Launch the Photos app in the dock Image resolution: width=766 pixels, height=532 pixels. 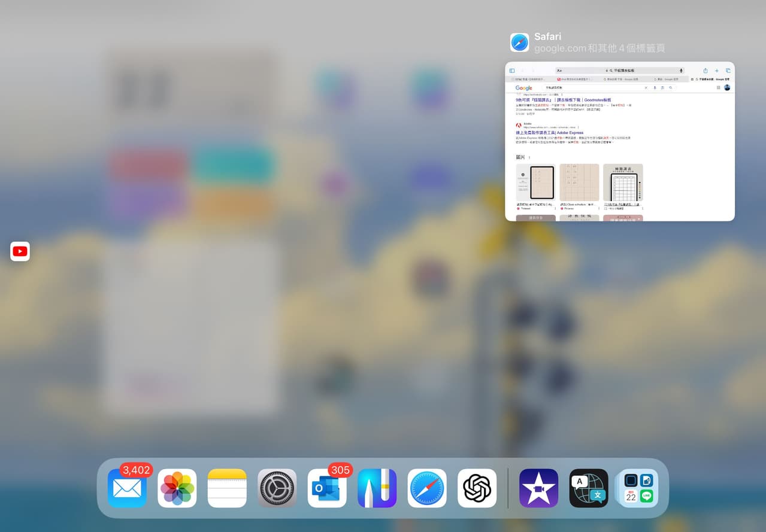coord(177,488)
